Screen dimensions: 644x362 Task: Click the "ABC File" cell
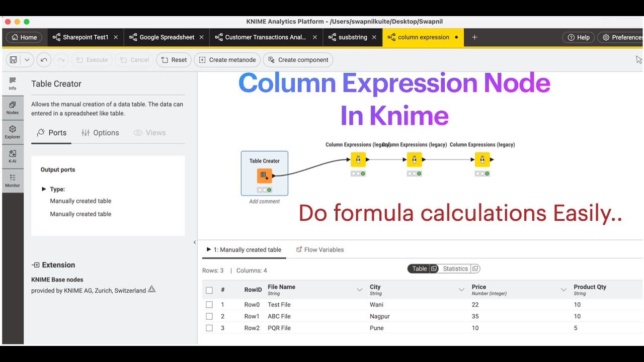coord(279,316)
